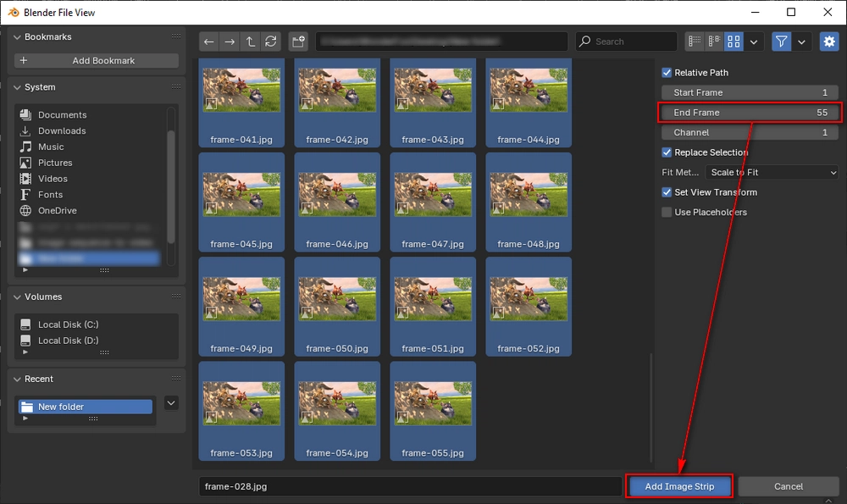Maximize the Blender File View window

791,12
